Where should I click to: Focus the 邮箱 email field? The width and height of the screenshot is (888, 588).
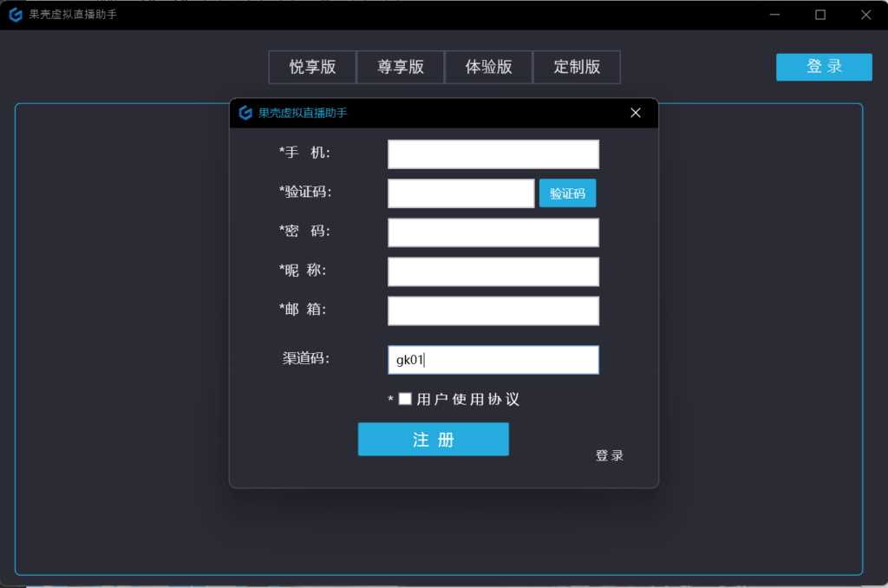pos(493,310)
